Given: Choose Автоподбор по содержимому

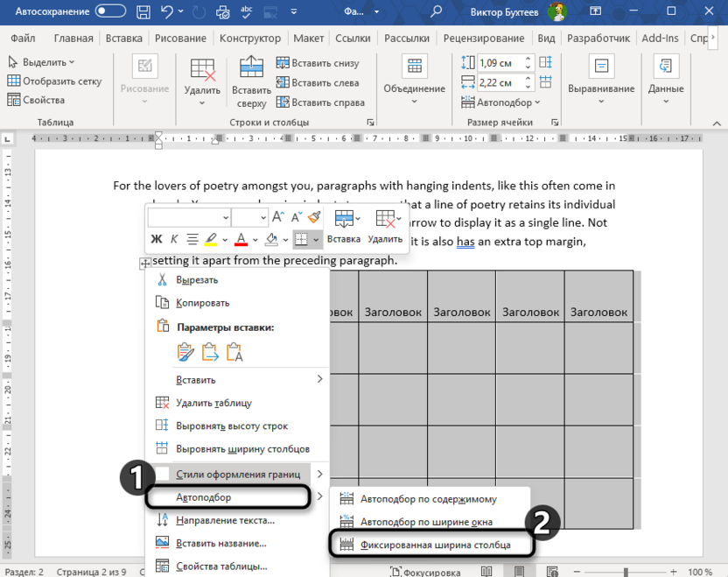Looking at the screenshot, I should pos(430,499).
